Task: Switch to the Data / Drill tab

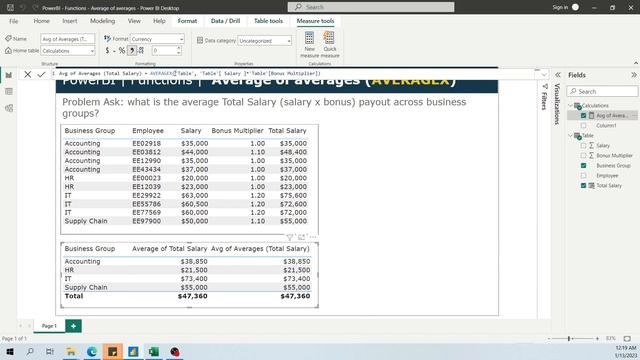Action: tap(225, 21)
